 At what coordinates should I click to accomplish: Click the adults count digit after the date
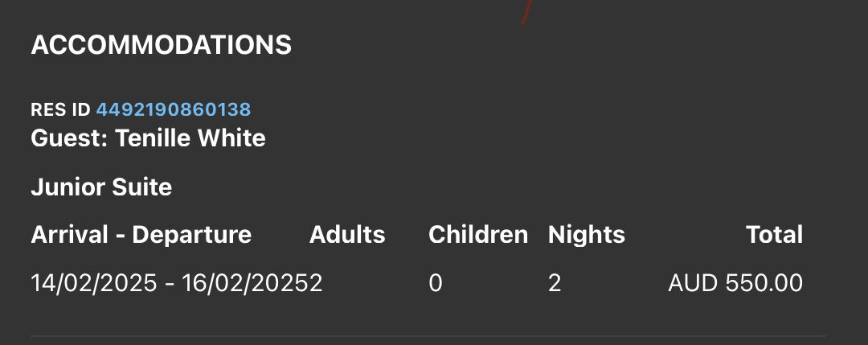point(316,284)
